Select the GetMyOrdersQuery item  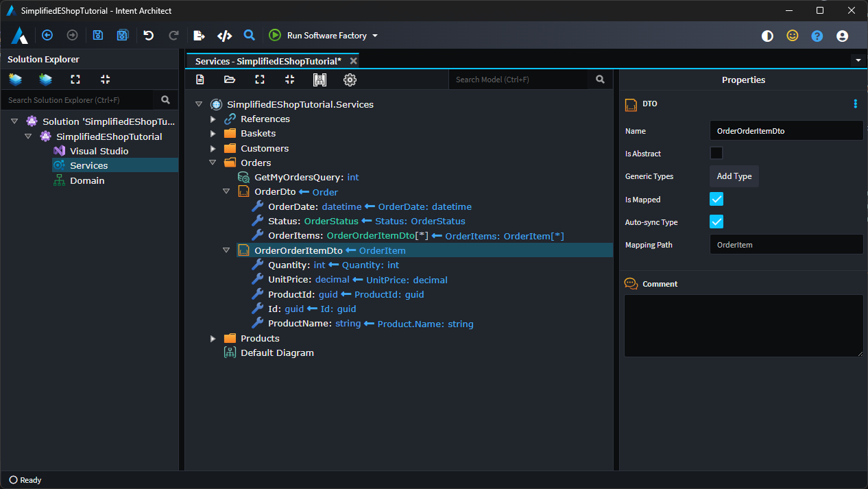click(x=298, y=177)
